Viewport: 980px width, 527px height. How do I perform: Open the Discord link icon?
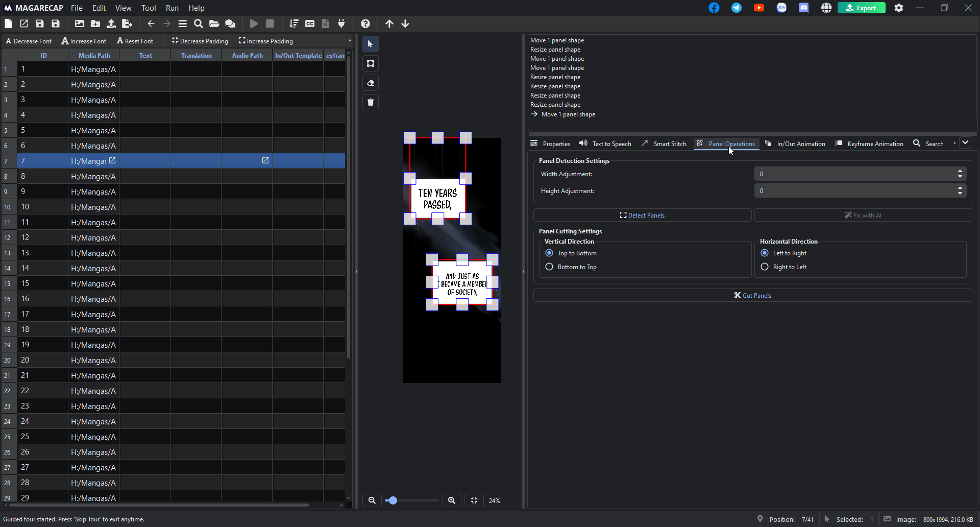pos(804,8)
